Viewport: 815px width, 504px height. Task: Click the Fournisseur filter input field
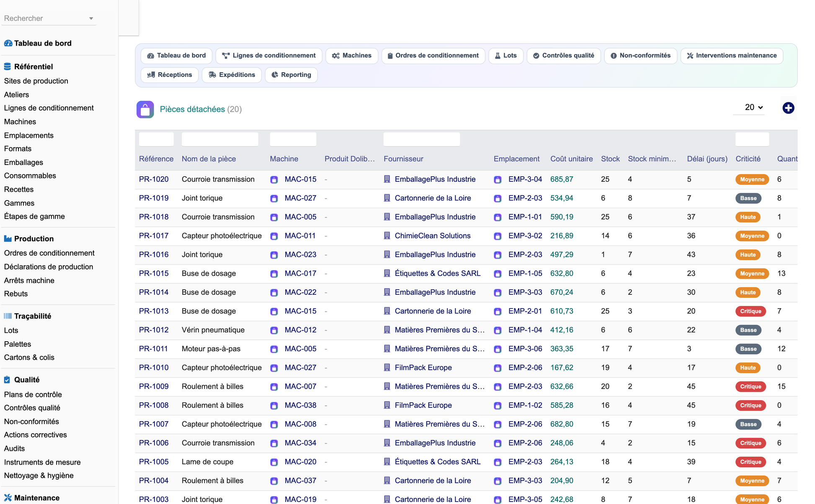422,139
